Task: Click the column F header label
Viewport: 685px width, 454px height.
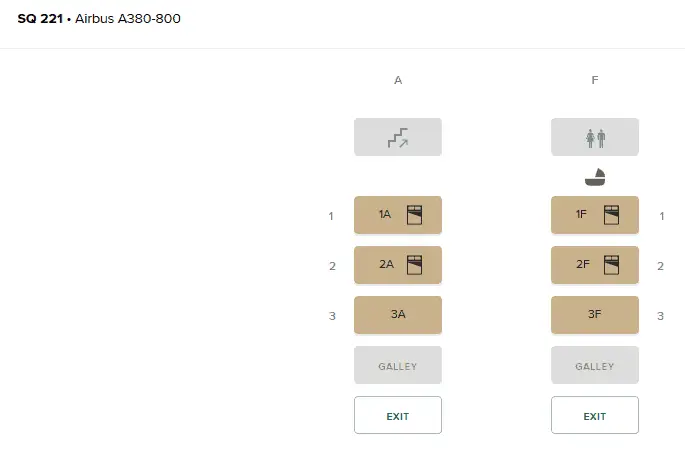Action: click(595, 80)
